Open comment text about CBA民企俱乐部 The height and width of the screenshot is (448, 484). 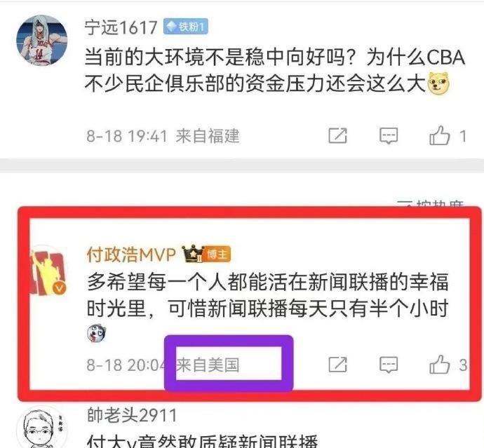tap(275, 70)
